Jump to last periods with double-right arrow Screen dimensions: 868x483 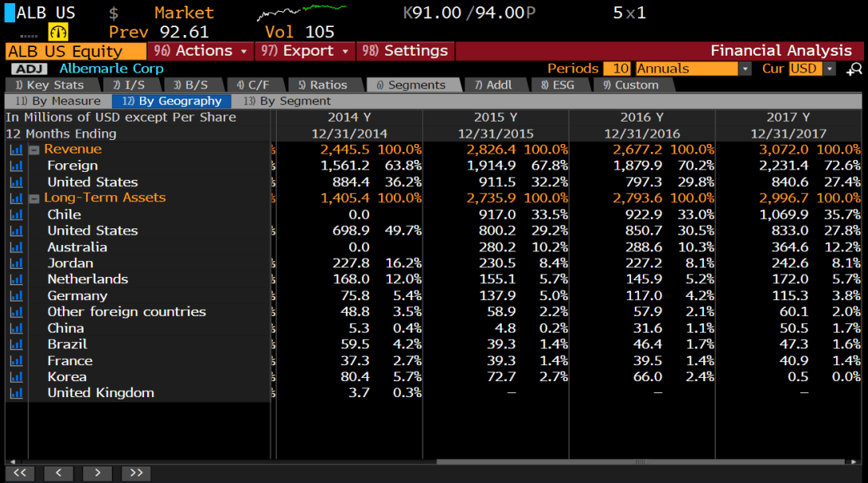[136, 473]
